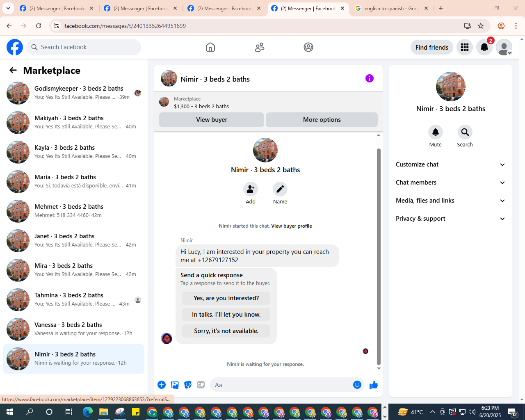Search in conversation magnifier icon
Screen dimensions: 525x420
click(465, 132)
